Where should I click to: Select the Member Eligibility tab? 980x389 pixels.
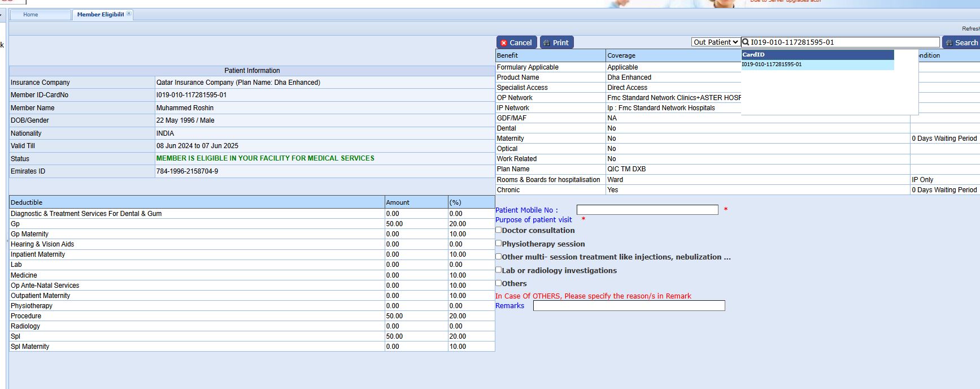tap(100, 15)
